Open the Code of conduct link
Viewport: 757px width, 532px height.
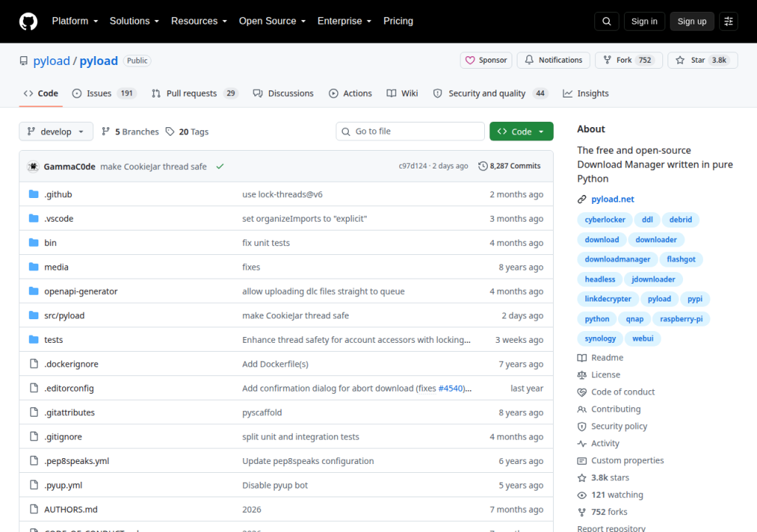pyautogui.click(x=616, y=392)
